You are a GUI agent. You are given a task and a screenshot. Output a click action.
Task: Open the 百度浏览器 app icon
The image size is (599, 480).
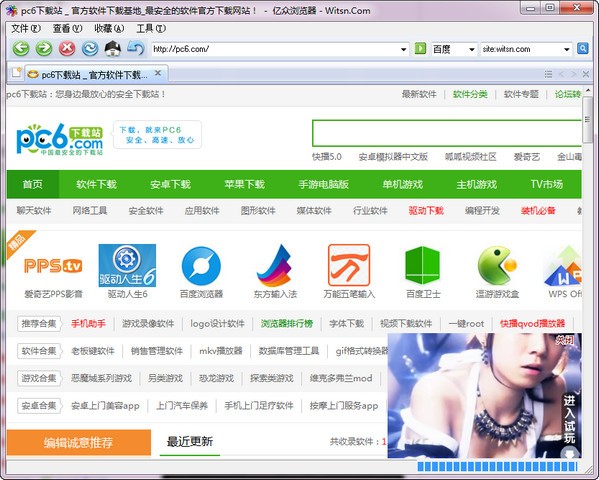point(201,266)
